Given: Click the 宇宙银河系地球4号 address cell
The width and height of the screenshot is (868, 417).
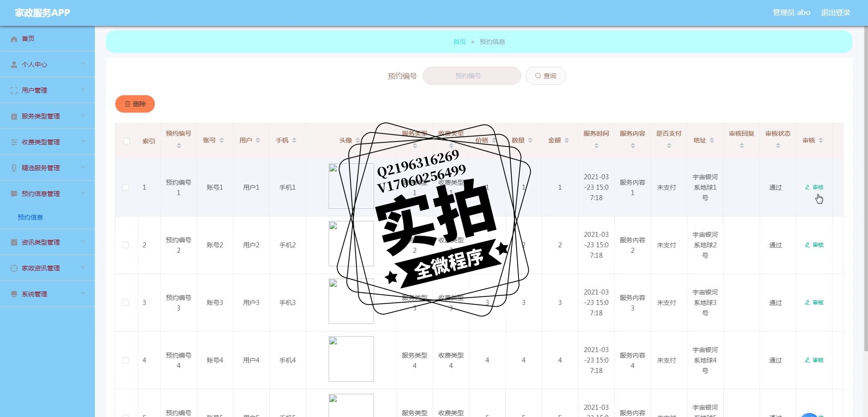Looking at the screenshot, I should tap(705, 360).
